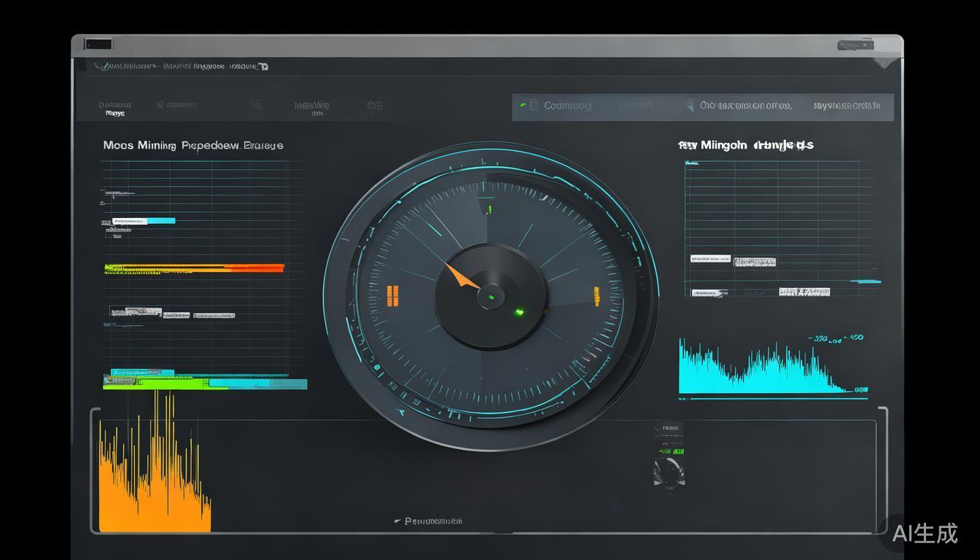Click the green light at the dial's center
The image size is (980, 560).
(x=491, y=297)
